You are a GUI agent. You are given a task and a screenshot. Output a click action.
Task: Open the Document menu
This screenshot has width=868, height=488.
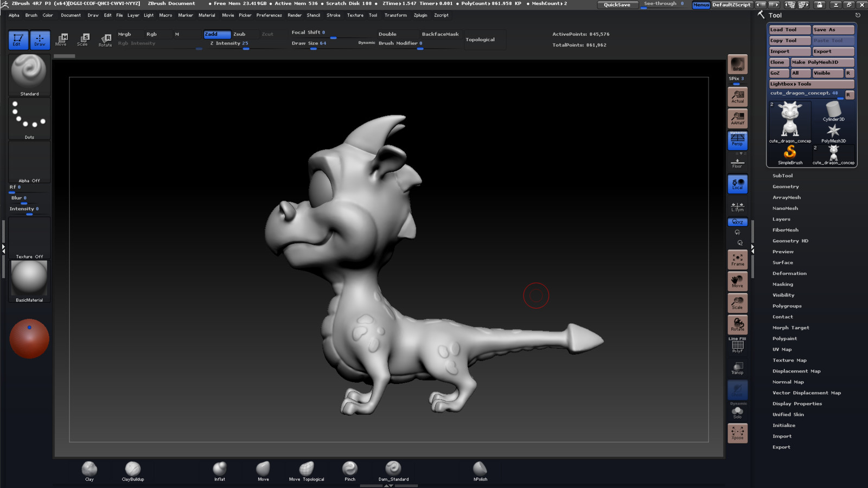coord(71,15)
